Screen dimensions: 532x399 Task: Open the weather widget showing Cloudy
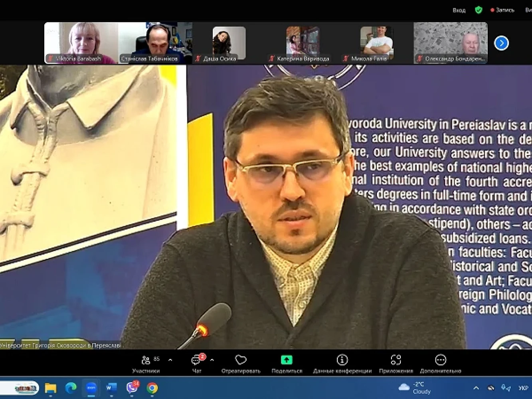pos(415,388)
